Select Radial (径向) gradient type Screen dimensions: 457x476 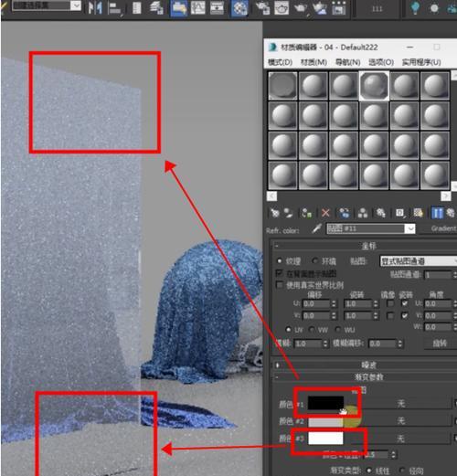click(402, 471)
